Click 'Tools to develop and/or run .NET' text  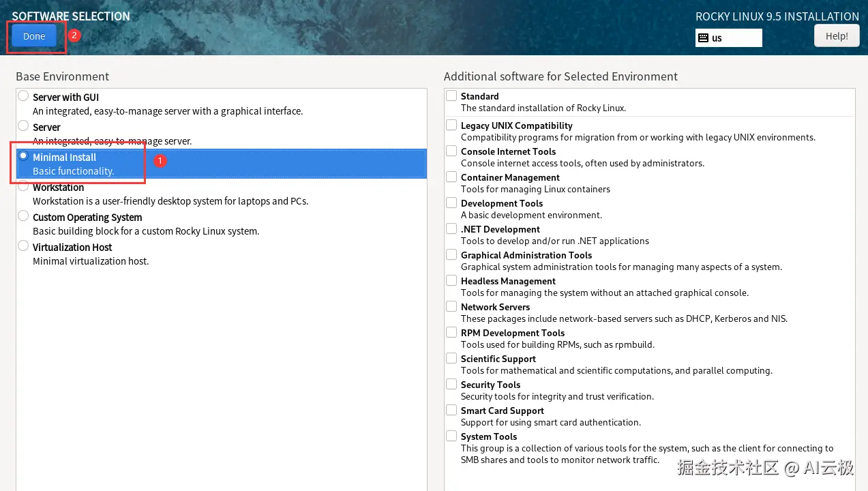coord(555,241)
